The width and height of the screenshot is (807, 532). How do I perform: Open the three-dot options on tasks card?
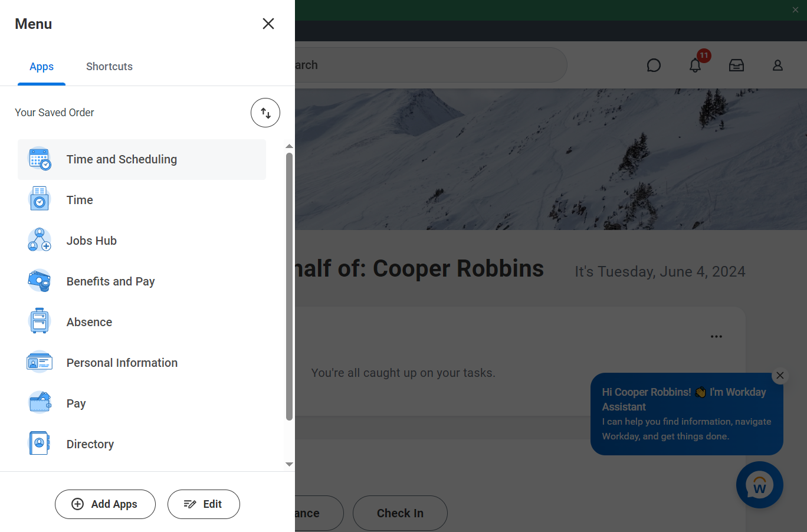pyautogui.click(x=716, y=337)
